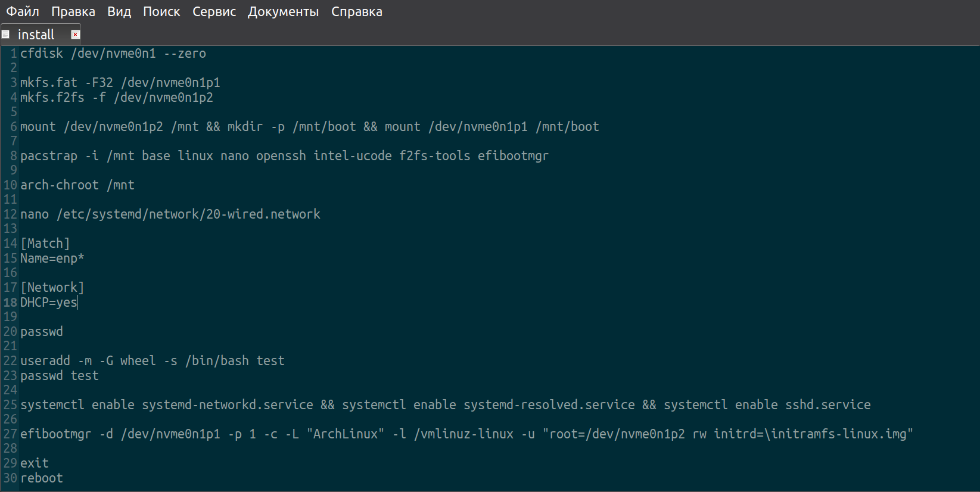980x492 pixels.
Task: Click the pacstrap -i /mnt line
Action: point(284,156)
